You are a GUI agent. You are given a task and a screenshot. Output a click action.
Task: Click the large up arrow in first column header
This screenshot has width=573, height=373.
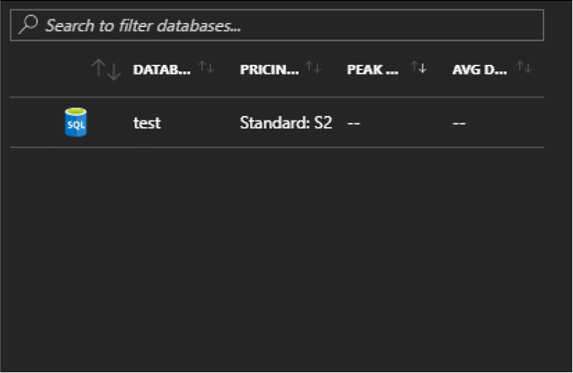click(x=98, y=68)
